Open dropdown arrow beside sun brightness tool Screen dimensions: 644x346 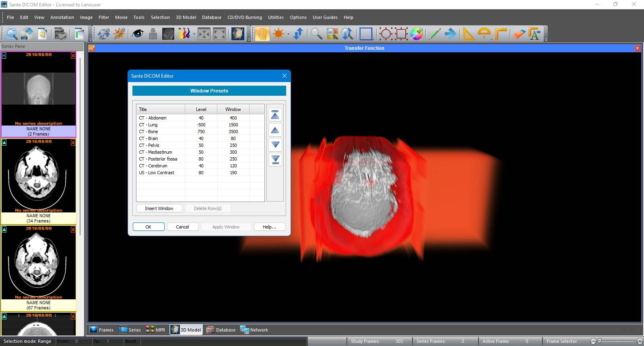pos(288,34)
